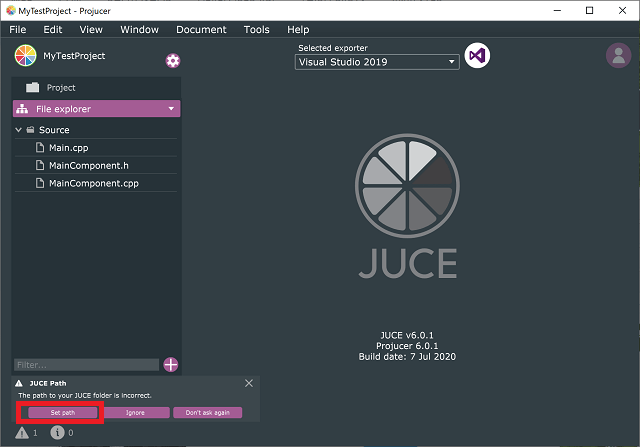This screenshot has width=640, height=447.
Task: Click the Ignore button
Action: [135, 413]
